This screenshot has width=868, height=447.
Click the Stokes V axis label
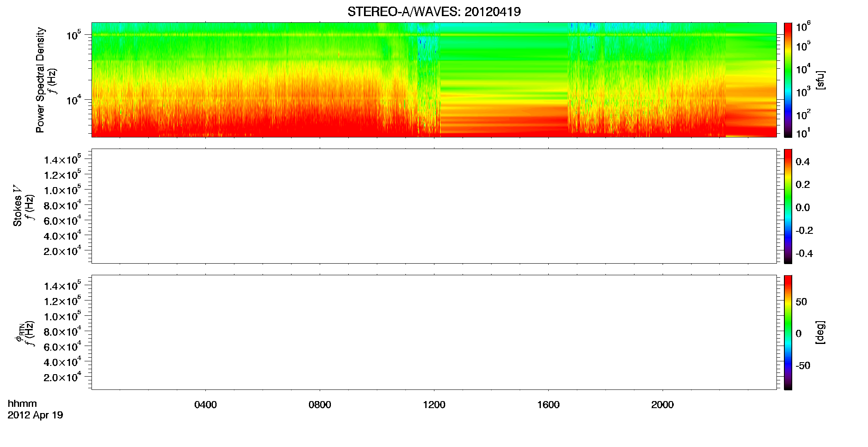(x=17, y=206)
